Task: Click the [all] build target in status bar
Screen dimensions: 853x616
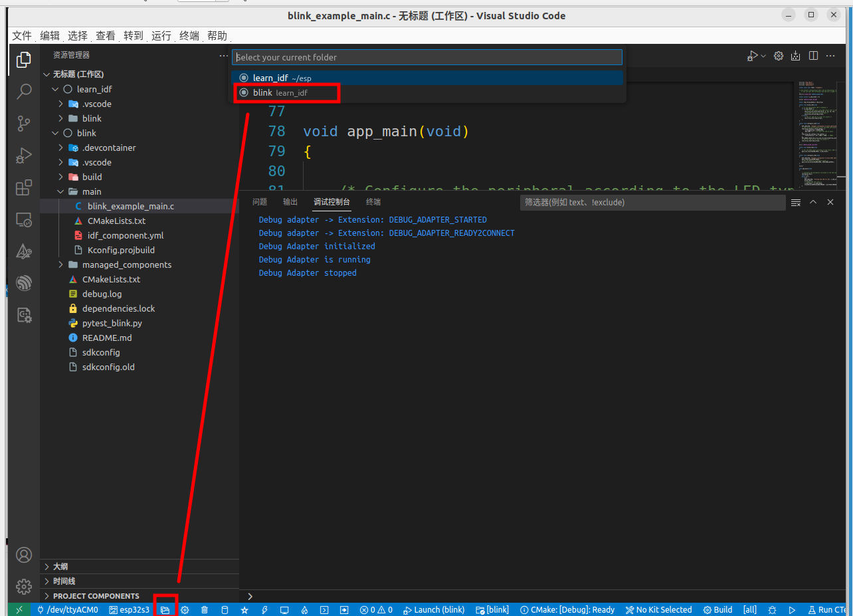Action: point(750,609)
